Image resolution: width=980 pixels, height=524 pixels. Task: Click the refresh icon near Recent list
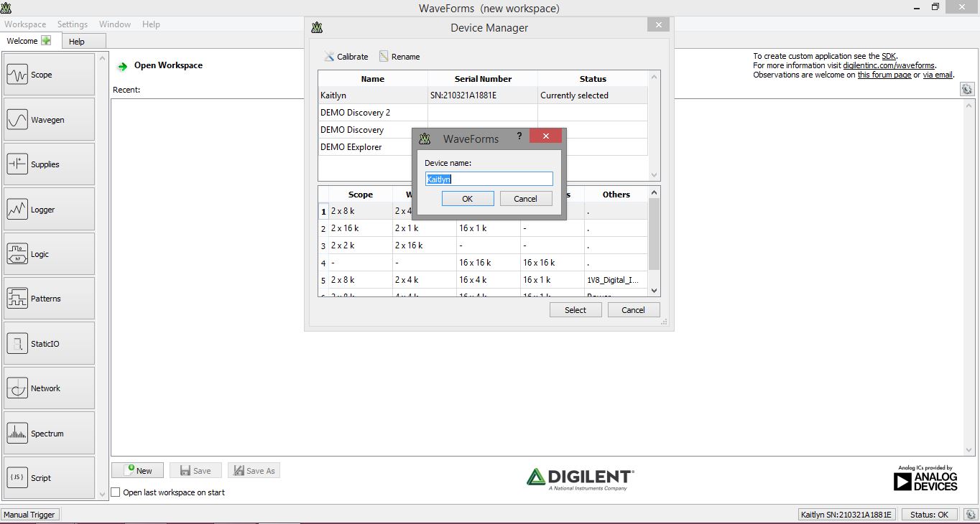(966, 89)
